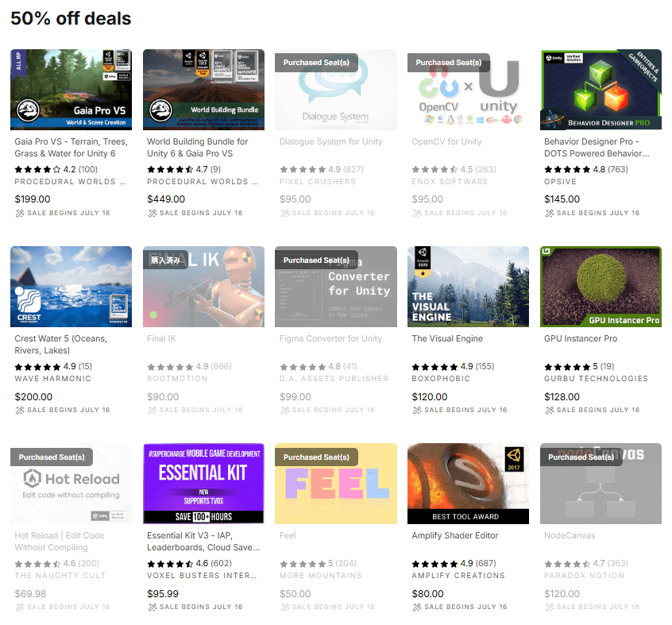Click the $128.00 price on GPU Instancer Pro
672x625 pixels.
[x=562, y=397]
